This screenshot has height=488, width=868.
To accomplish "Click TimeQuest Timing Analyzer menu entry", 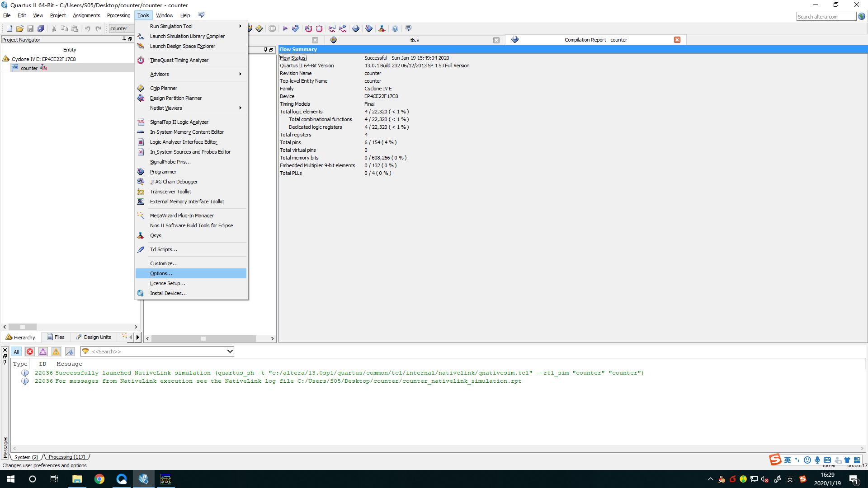I will 191,60.
